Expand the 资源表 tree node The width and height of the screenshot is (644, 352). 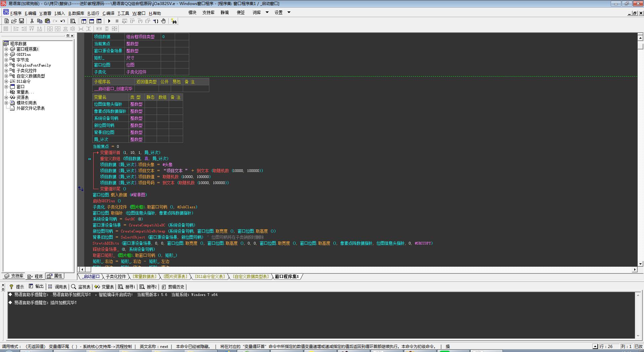[x=6, y=97]
